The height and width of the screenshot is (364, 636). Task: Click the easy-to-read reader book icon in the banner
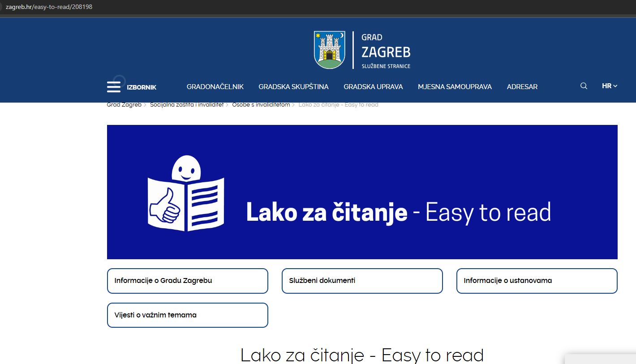coord(186,193)
